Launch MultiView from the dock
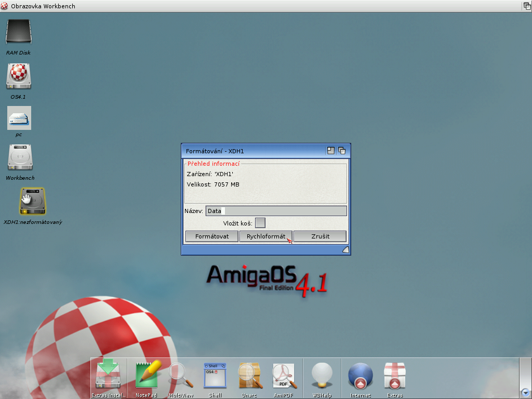This screenshot has height=399, width=532. coord(181,376)
